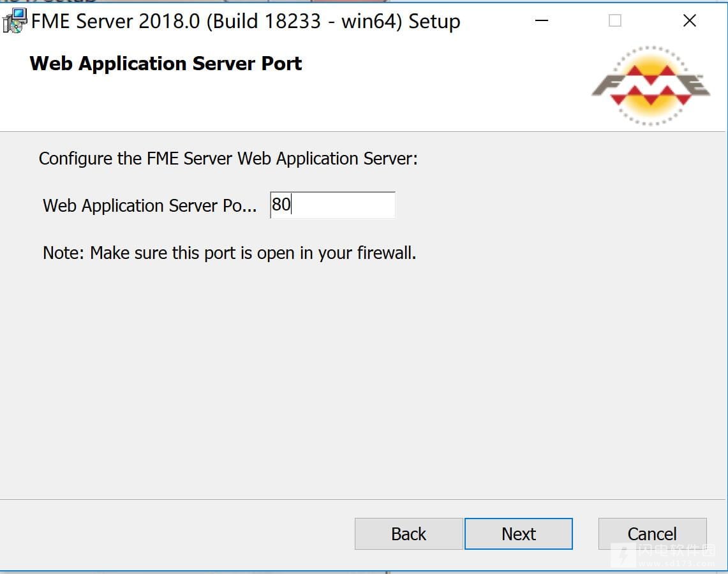Click the truncated "Web Application Server Po..." label
The height and width of the screenshot is (574, 728).
click(150, 205)
